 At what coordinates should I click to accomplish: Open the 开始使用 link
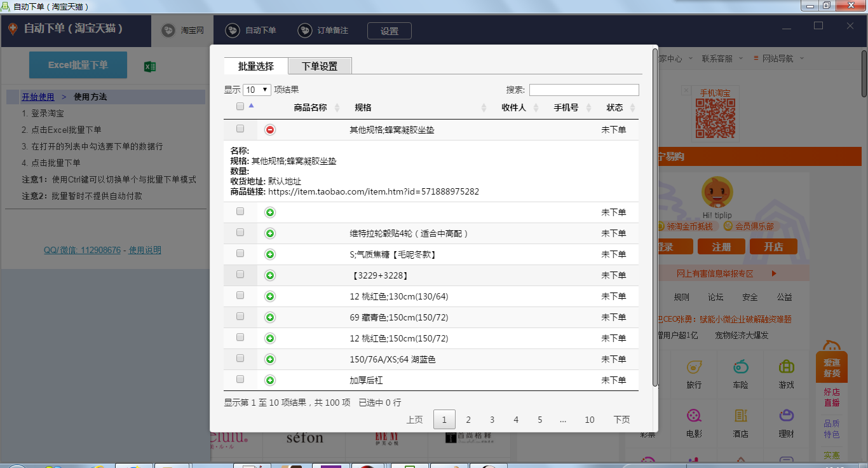click(38, 97)
